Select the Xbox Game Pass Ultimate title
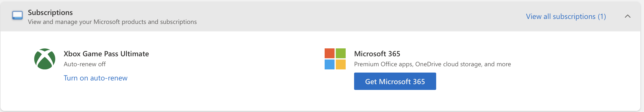The width and height of the screenshot is (644, 112). [x=106, y=54]
